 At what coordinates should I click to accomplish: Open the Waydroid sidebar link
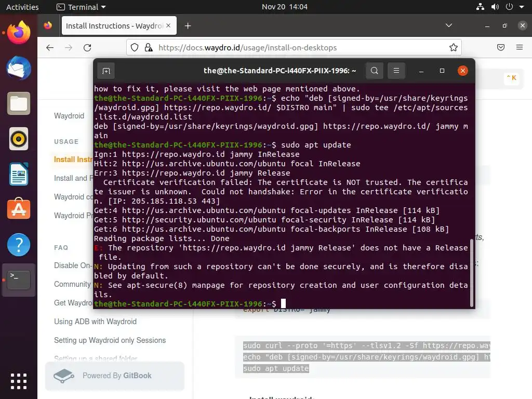pyautogui.click(x=69, y=116)
